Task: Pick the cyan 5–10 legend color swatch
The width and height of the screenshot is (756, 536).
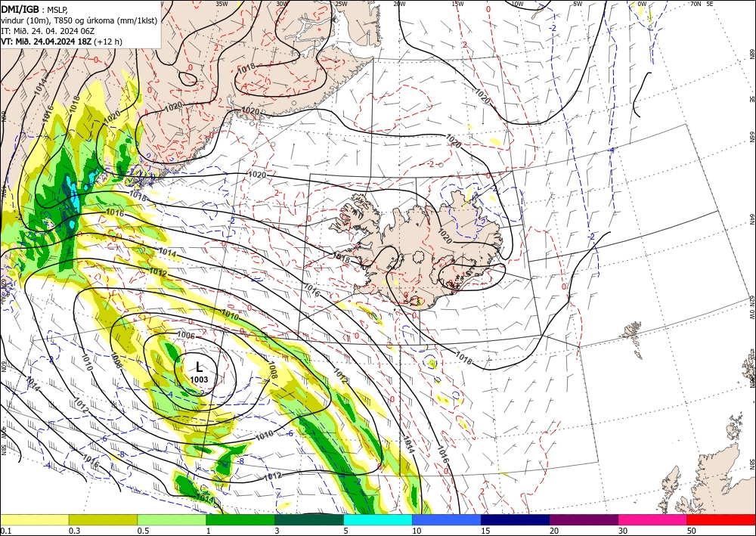Action: (x=378, y=519)
